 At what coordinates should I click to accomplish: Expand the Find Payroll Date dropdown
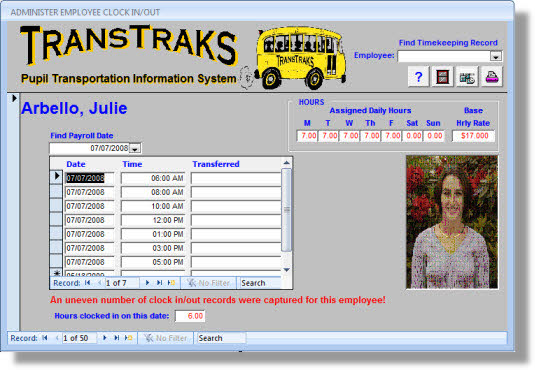click(x=135, y=148)
